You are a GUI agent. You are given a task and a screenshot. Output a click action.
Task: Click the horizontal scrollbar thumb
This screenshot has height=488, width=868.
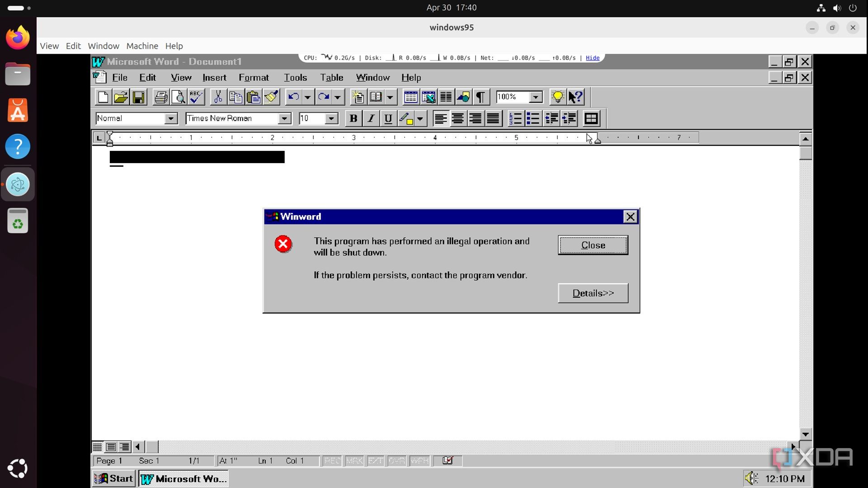coord(152,447)
